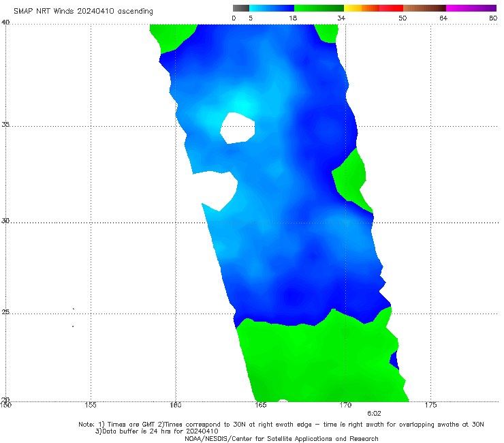504x443 pixels.
Task: Click the white data gap near 35N
Action: coord(238,127)
